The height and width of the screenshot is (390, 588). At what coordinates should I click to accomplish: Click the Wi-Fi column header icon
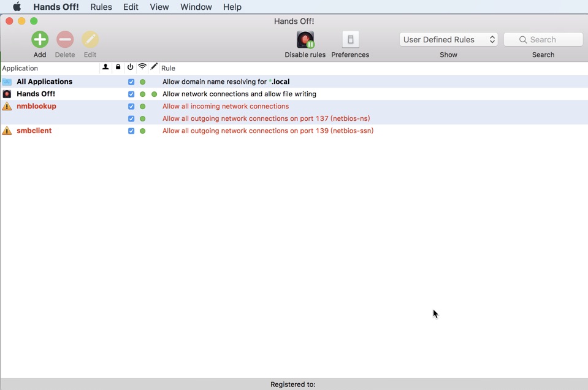[142, 67]
